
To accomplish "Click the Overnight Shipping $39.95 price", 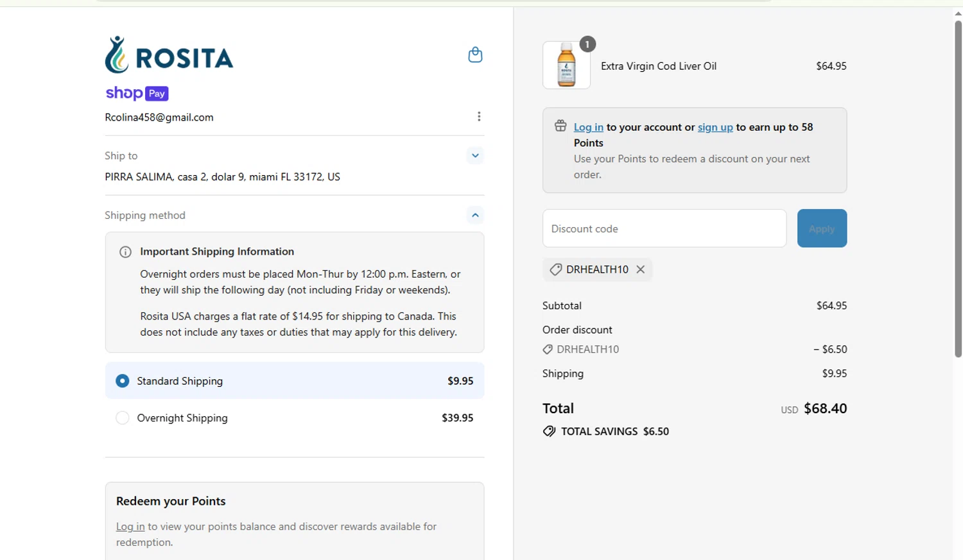I will pyautogui.click(x=457, y=418).
